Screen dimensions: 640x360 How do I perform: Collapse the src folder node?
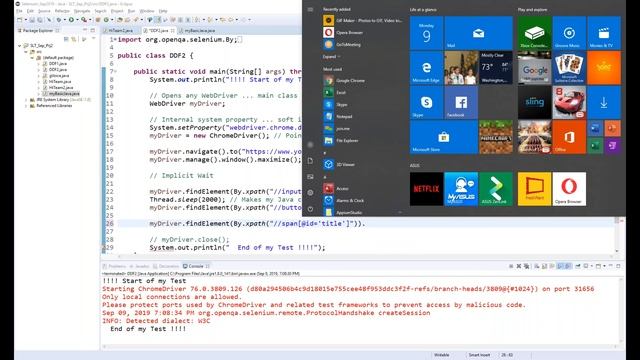coord(26,52)
